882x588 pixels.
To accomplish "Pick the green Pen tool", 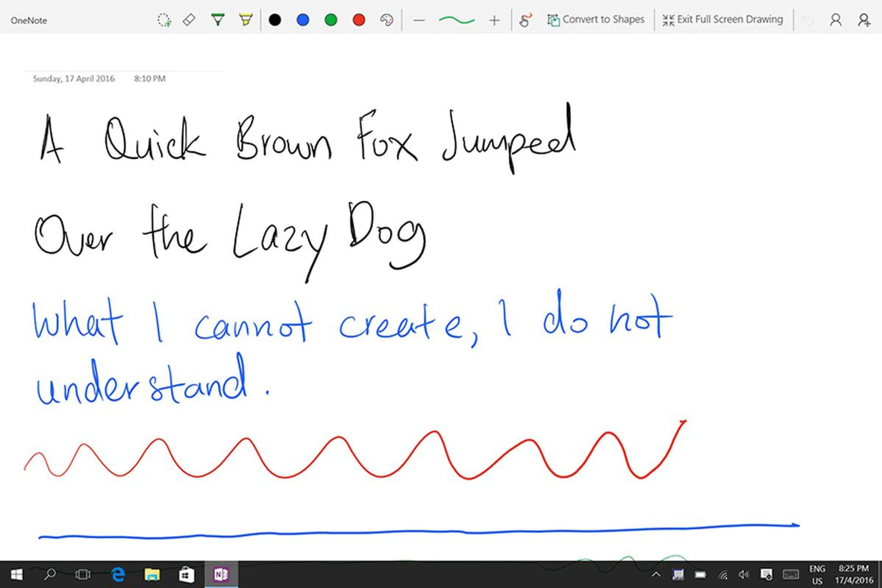I will (x=217, y=20).
